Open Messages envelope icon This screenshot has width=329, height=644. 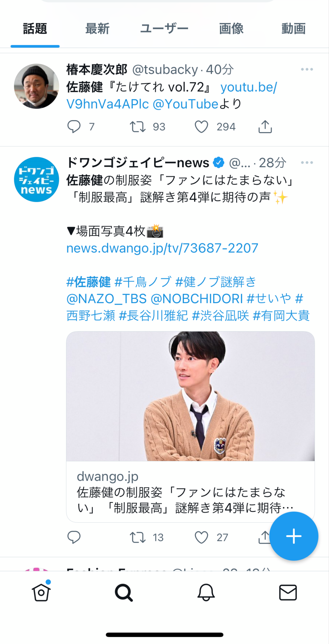288,592
